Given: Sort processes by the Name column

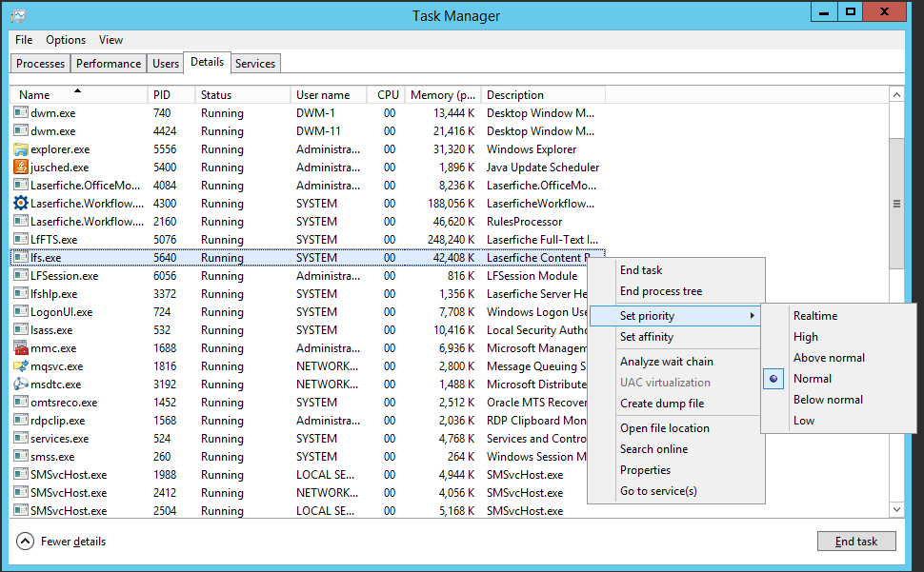Looking at the screenshot, I should 78,95.
